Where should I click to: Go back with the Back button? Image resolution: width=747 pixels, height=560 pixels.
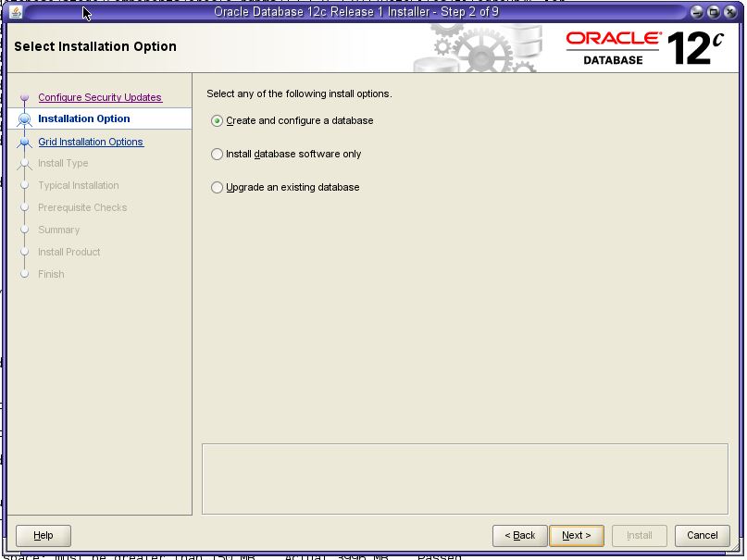click(520, 536)
